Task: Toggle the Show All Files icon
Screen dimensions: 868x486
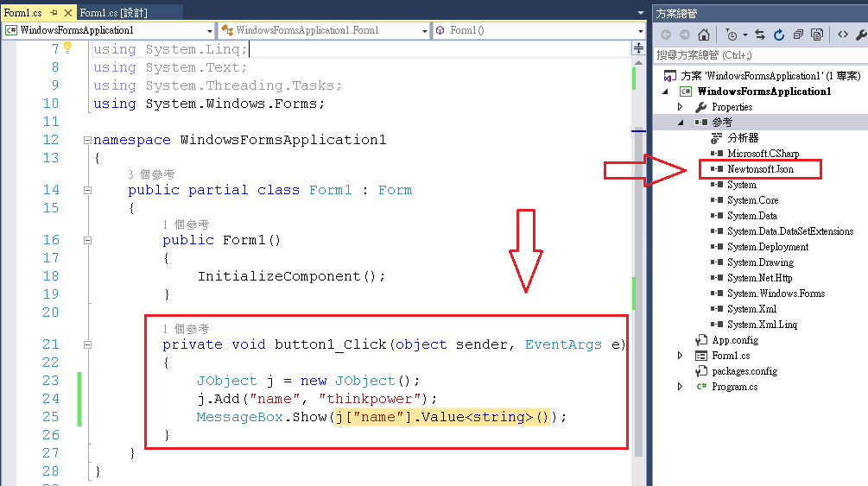Action: 817,35
